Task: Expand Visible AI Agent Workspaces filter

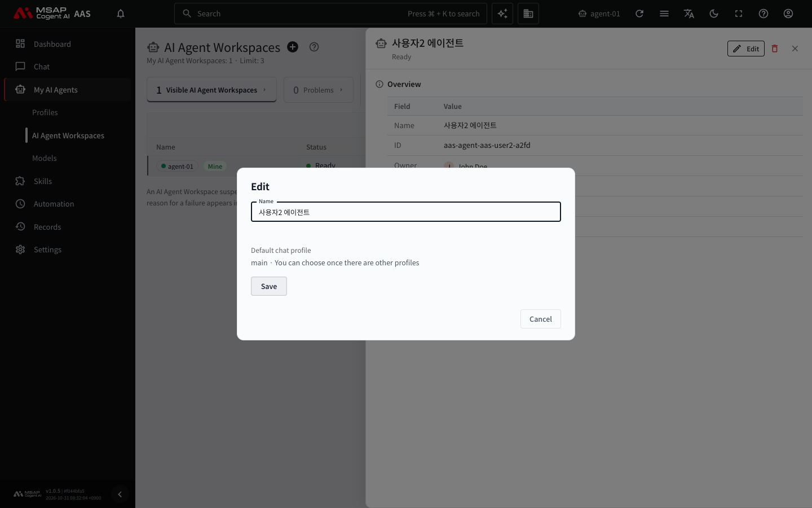Action: tap(212, 90)
